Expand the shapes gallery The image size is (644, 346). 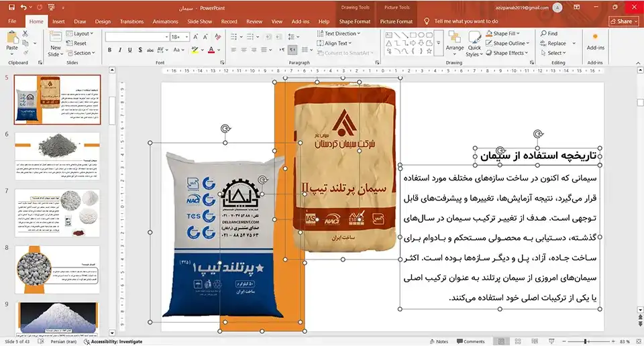coord(438,43)
